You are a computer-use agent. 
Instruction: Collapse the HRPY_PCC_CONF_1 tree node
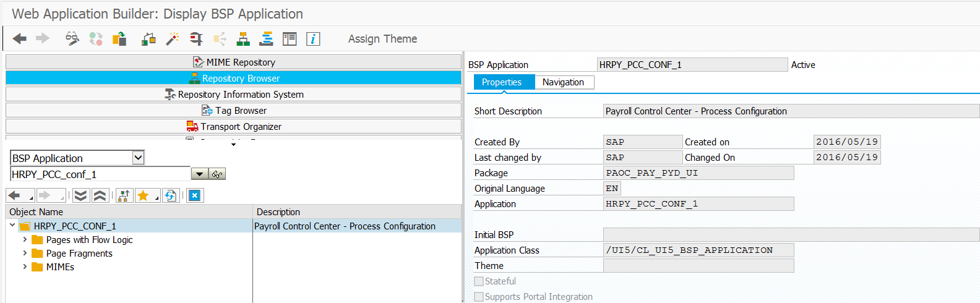click(12, 226)
